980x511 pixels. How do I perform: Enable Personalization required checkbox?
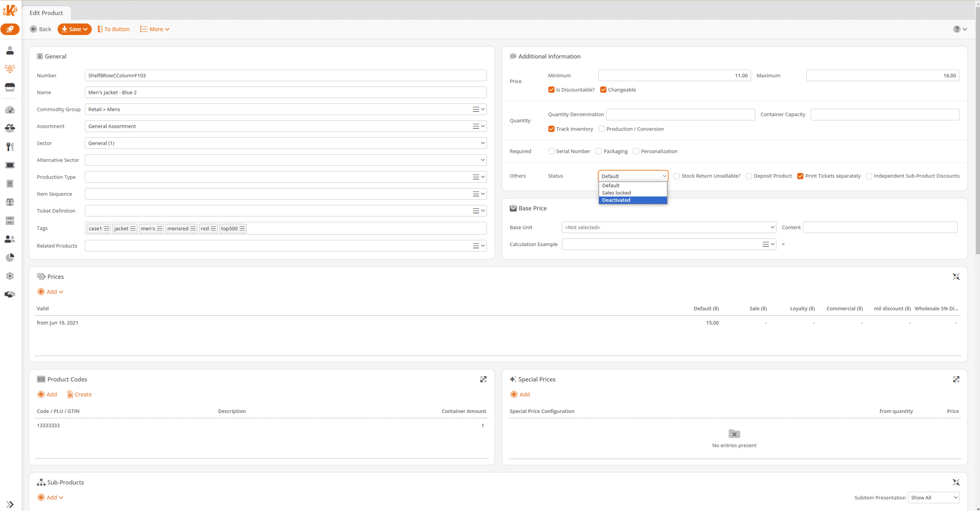[x=636, y=151]
